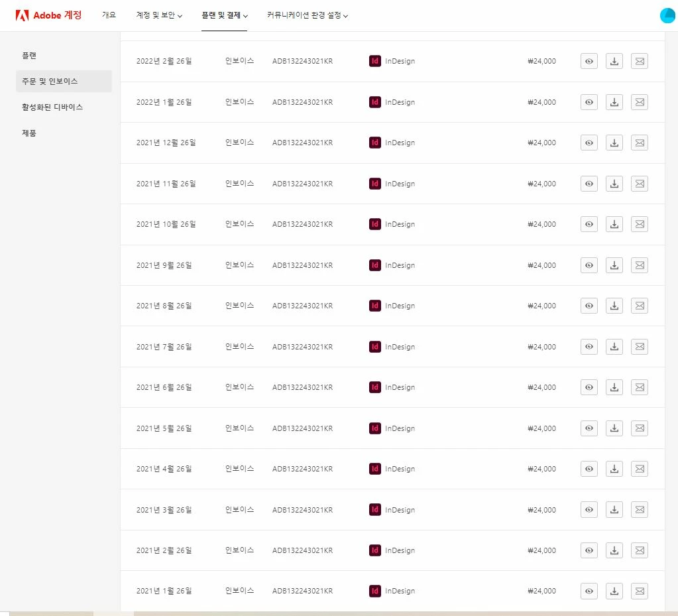
Task: Download the 2021년 6월 26일 invoice
Action: click(614, 387)
